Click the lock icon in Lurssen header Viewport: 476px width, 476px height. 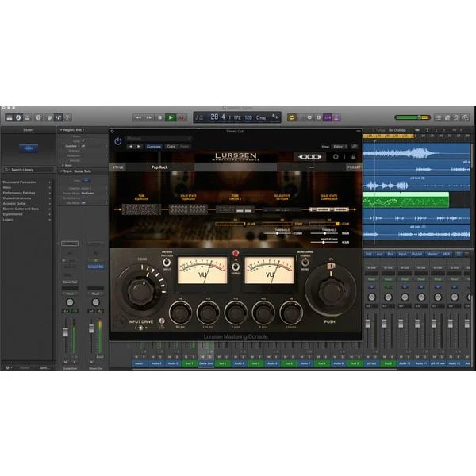353,157
